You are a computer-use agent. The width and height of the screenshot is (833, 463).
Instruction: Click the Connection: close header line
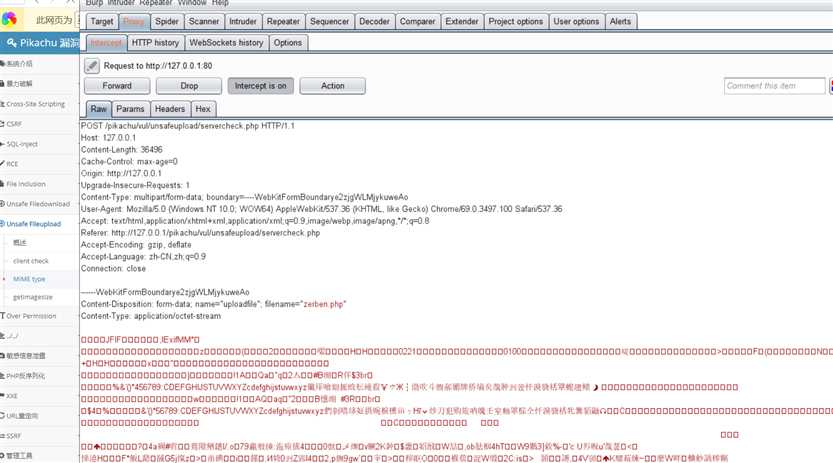click(113, 269)
